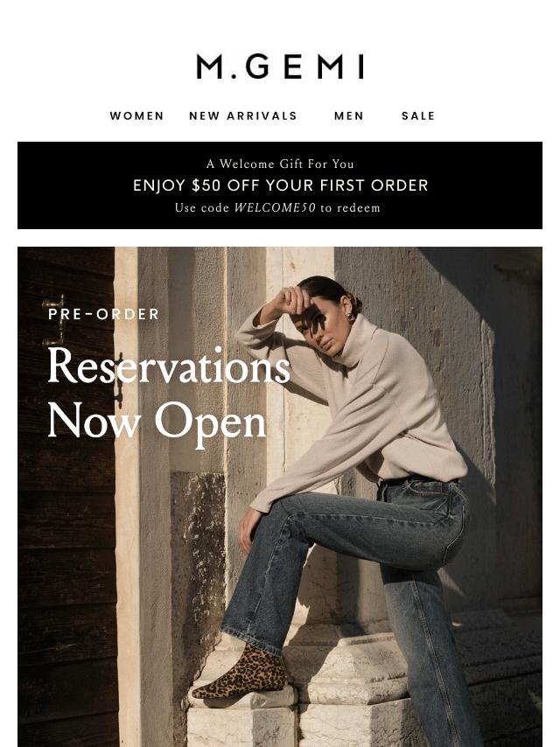
Task: Click 'Now Open' headline text
Action: pos(157,422)
